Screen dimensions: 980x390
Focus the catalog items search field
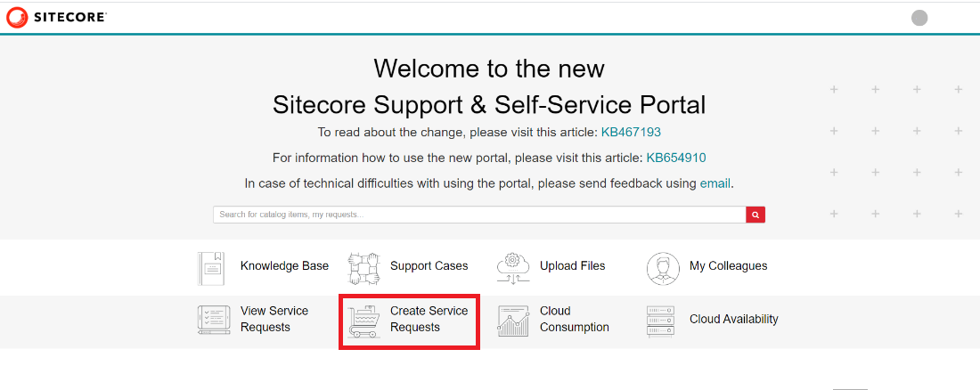coord(479,215)
